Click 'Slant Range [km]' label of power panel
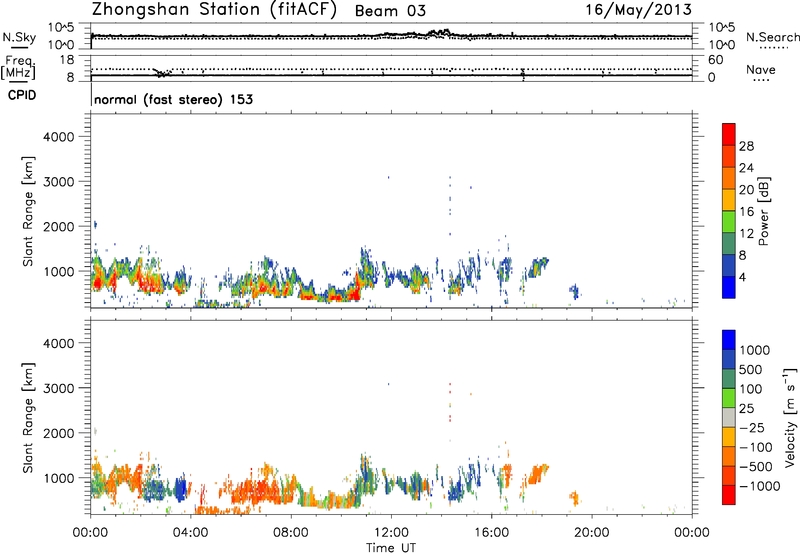The height and width of the screenshot is (554, 800). coord(28,211)
